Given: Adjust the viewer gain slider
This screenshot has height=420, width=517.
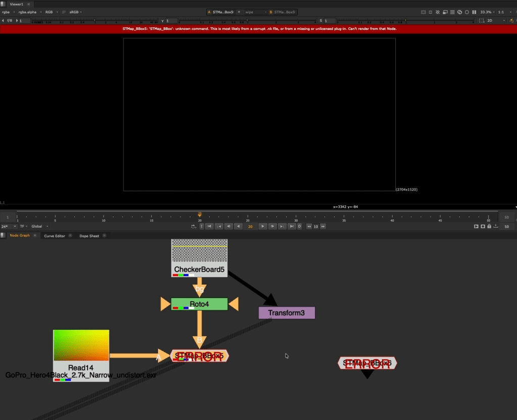Looking at the screenshot, I should click(x=95, y=21).
